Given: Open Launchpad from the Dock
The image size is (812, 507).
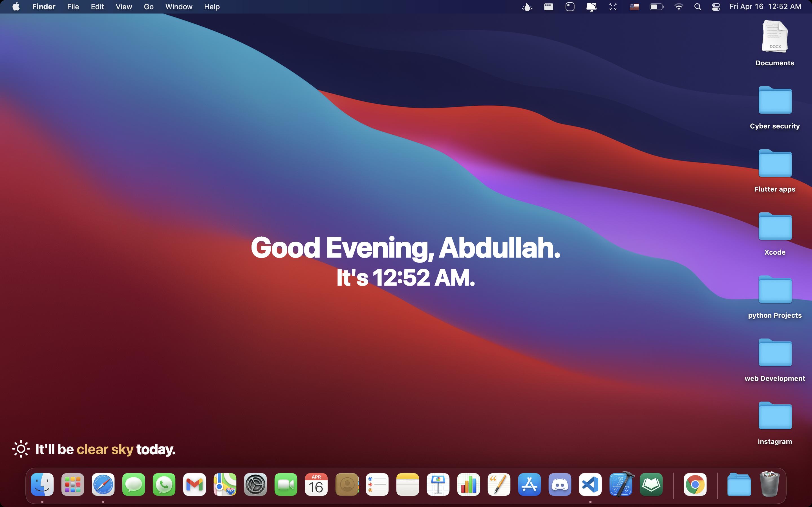Looking at the screenshot, I should [x=72, y=484].
